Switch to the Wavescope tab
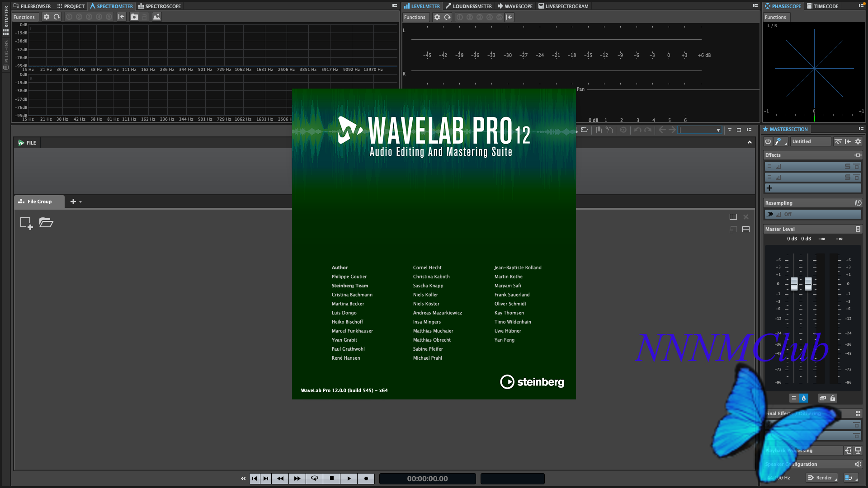This screenshot has width=868, height=488. [x=515, y=6]
